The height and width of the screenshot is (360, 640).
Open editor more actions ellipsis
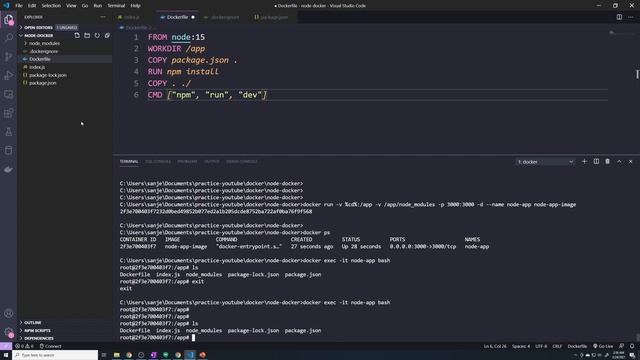(x=631, y=17)
